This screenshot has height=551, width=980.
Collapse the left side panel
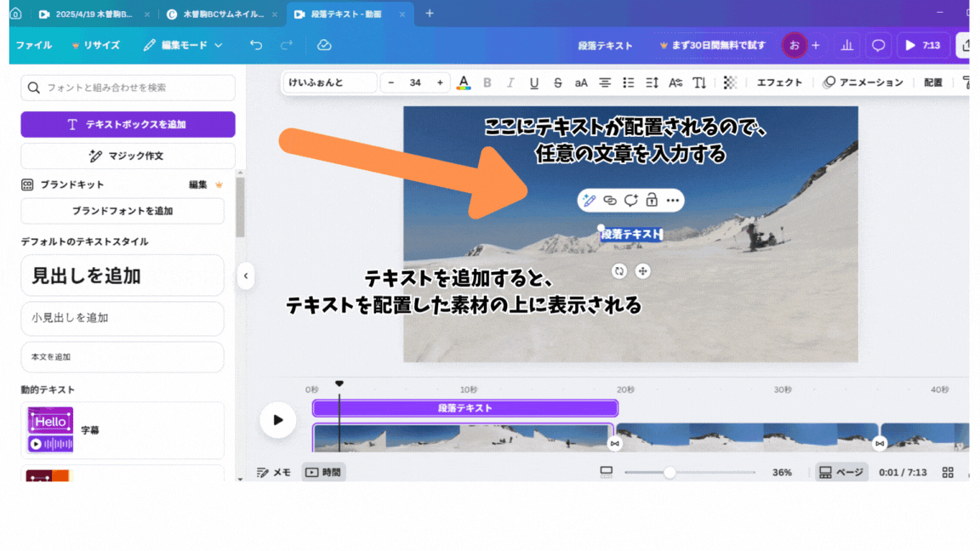(246, 275)
